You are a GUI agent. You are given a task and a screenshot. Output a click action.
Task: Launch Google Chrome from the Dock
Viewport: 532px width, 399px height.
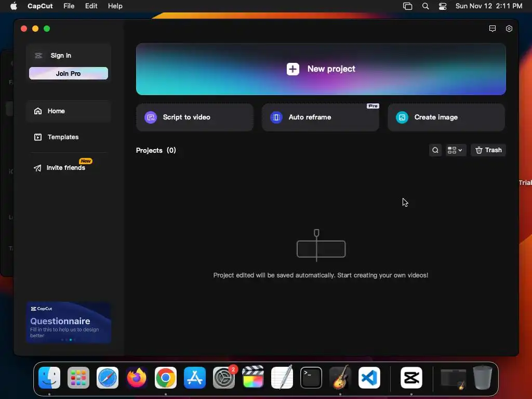point(166,378)
